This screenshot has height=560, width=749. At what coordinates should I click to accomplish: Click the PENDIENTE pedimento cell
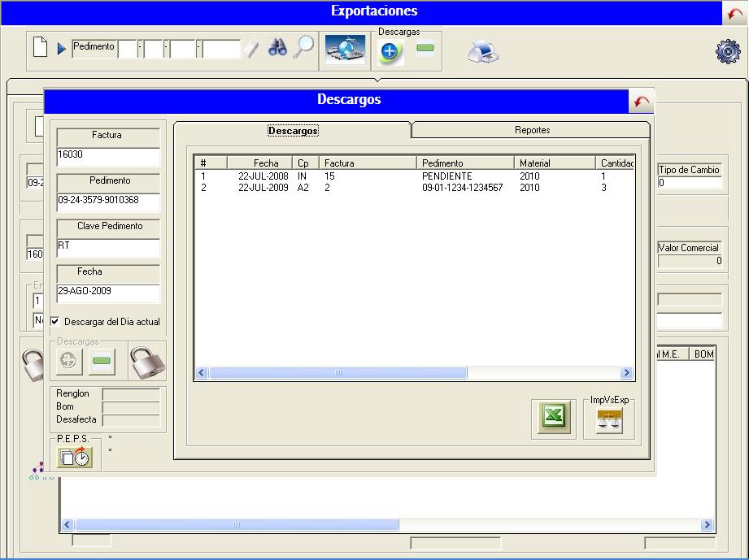tap(446, 176)
